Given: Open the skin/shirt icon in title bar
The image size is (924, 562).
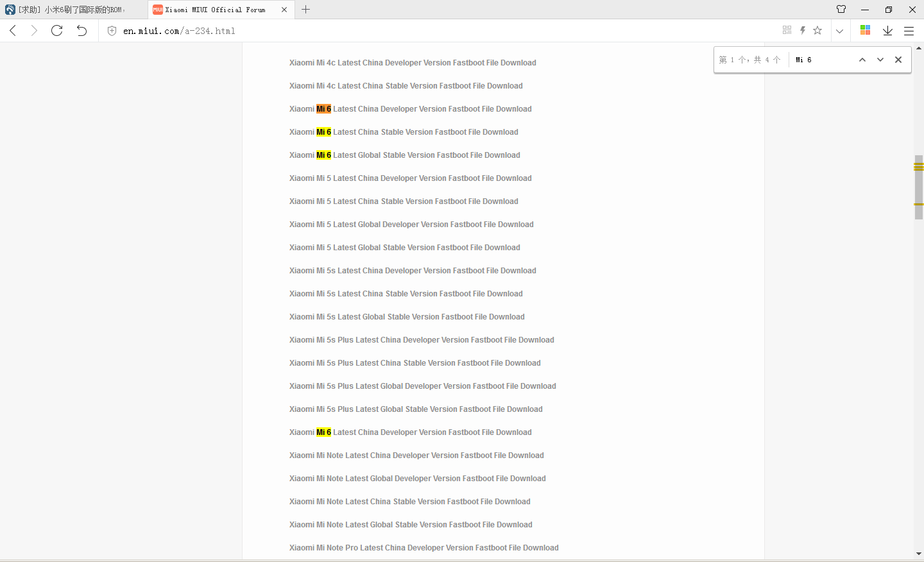Looking at the screenshot, I should click(x=841, y=9).
